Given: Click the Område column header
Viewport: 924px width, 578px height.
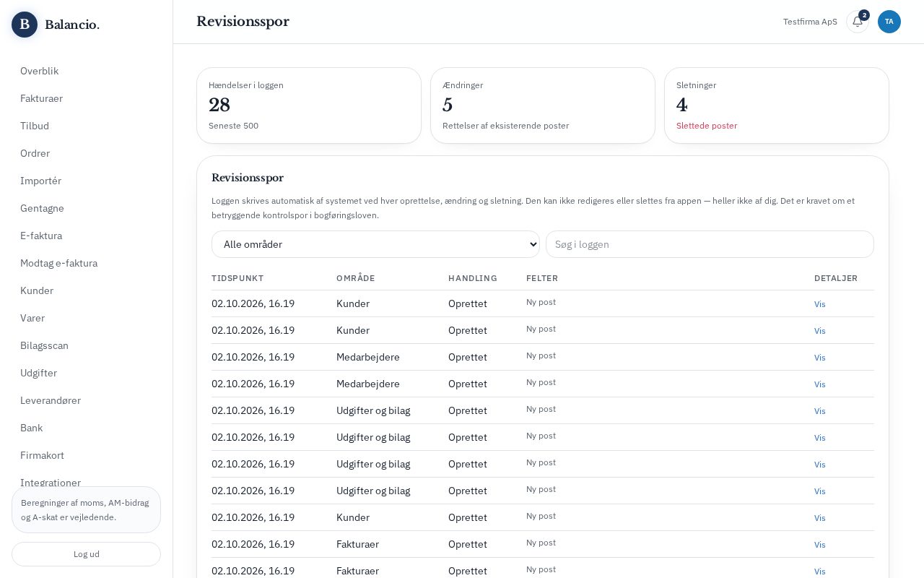Looking at the screenshot, I should click(356, 278).
